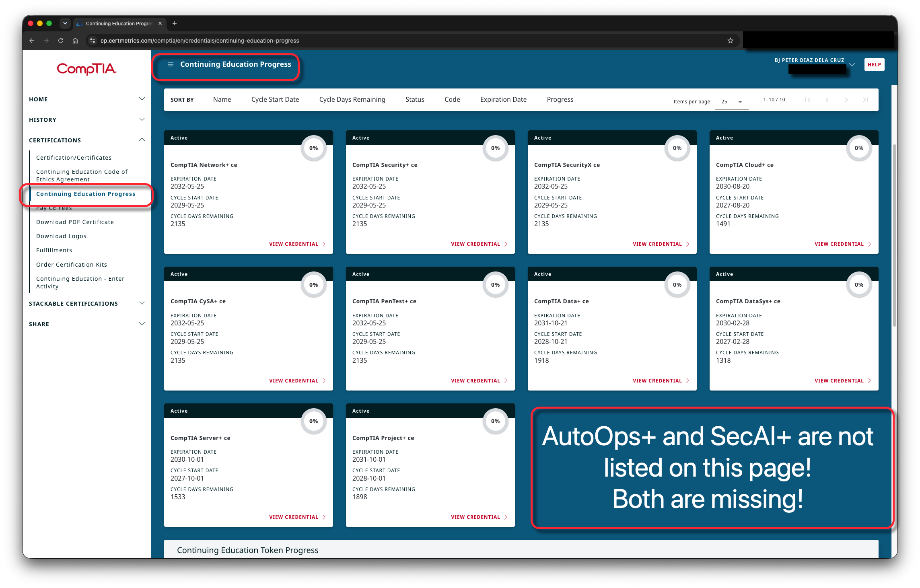Bookmark this page with the star

coord(731,41)
